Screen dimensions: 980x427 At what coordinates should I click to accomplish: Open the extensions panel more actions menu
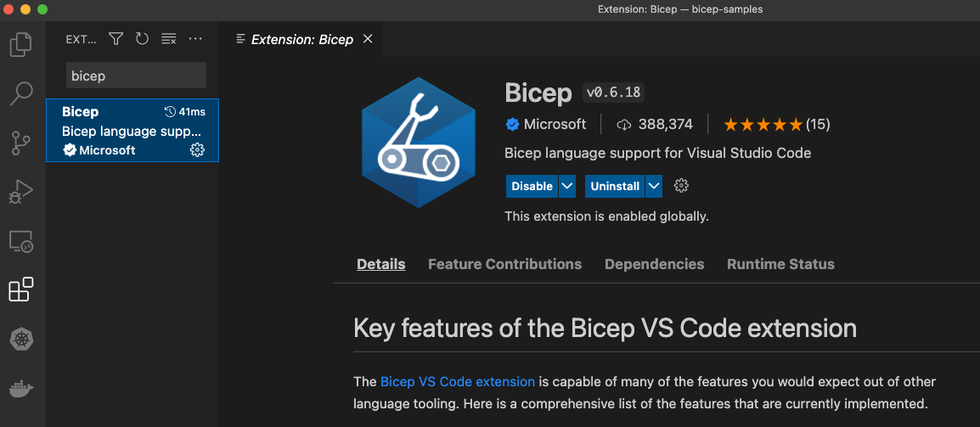pos(195,39)
